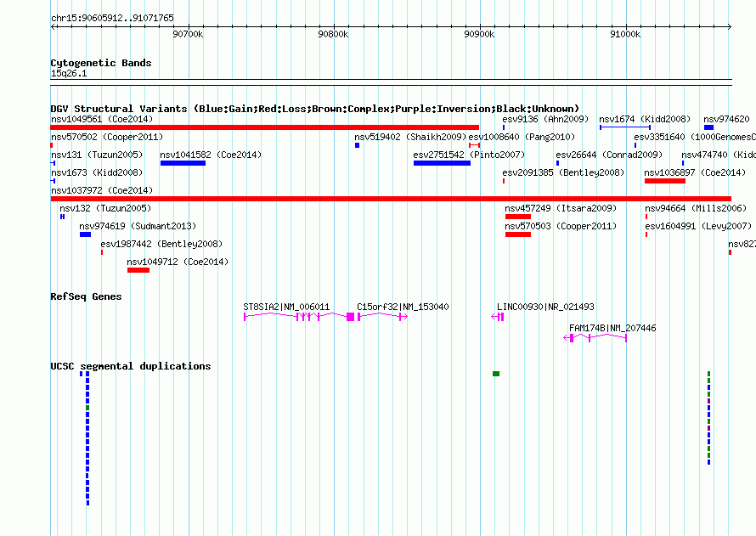756x536 pixels.
Task: Click the Cytogenetic Bands track title
Action: click(x=101, y=63)
